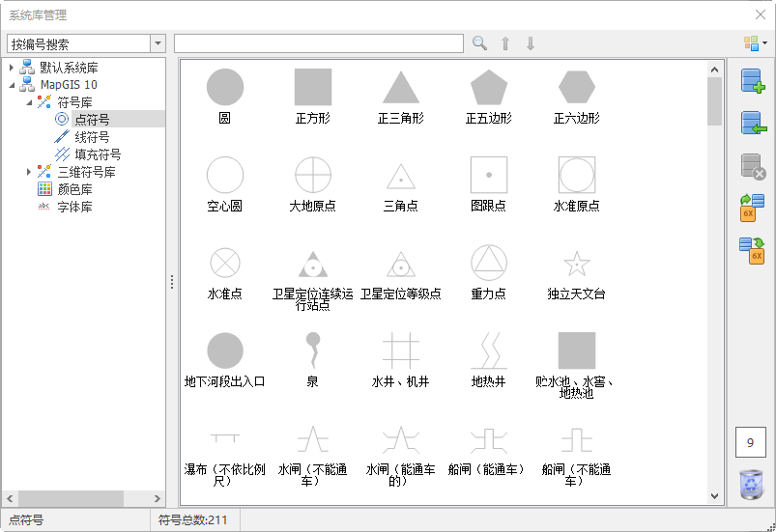Expand the 默认系统库 tree node
The height and width of the screenshot is (532, 776).
tap(12, 68)
